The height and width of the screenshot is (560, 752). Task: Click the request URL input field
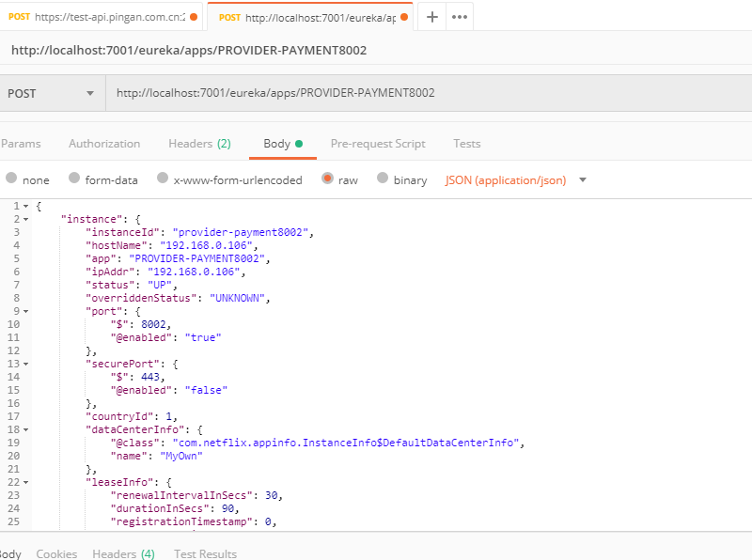click(x=423, y=93)
